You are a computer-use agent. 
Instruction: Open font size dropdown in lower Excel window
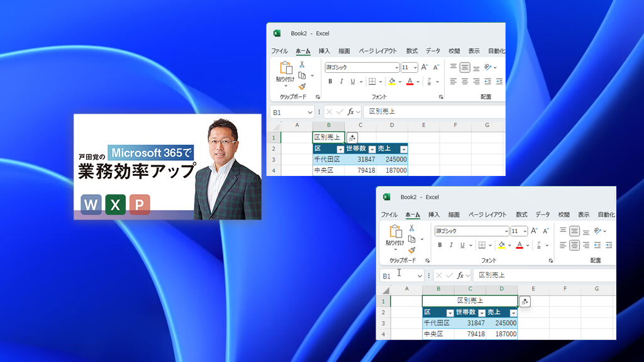(x=525, y=231)
